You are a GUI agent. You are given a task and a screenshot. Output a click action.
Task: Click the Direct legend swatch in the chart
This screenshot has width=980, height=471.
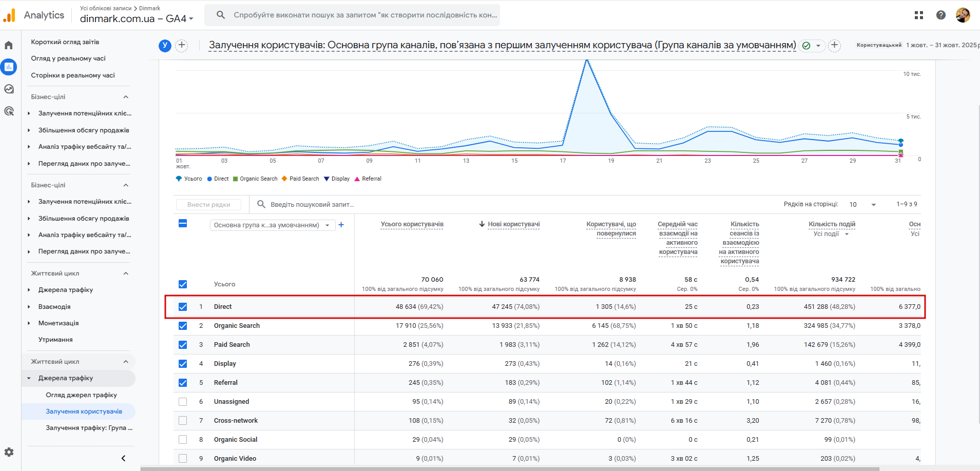click(209, 179)
